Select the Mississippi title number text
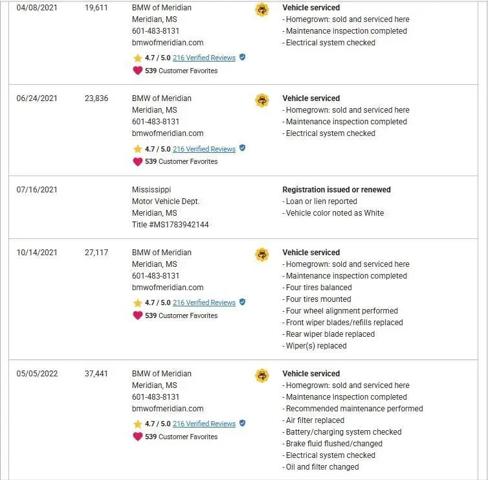 click(x=170, y=224)
